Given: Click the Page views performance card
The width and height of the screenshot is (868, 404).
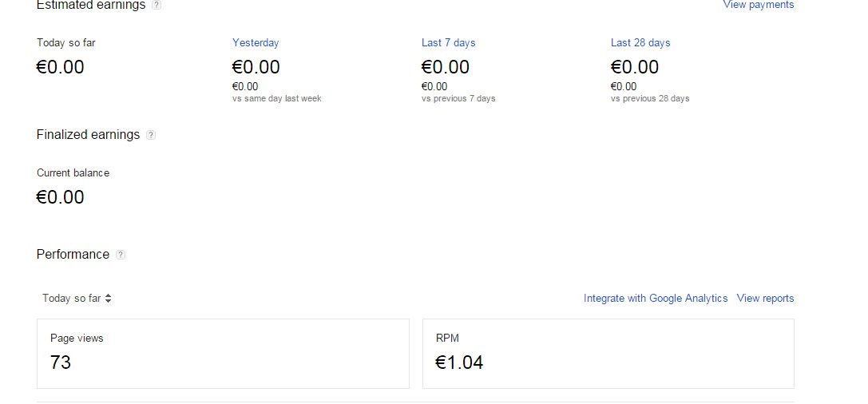Looking at the screenshot, I should coord(223,354).
